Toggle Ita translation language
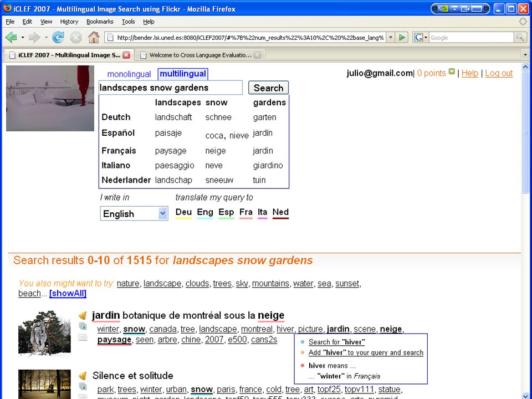 262,213
